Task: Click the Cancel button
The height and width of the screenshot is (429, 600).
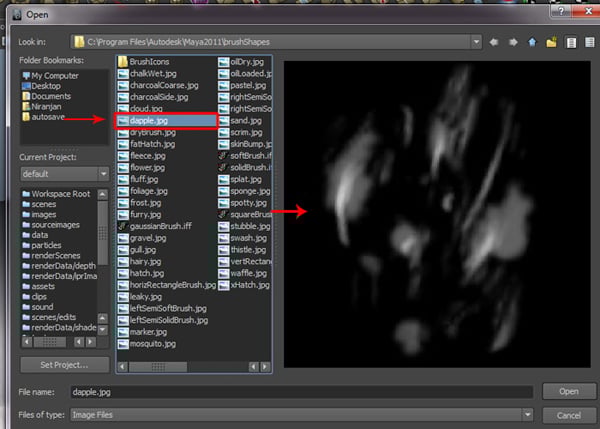Action: click(x=569, y=415)
